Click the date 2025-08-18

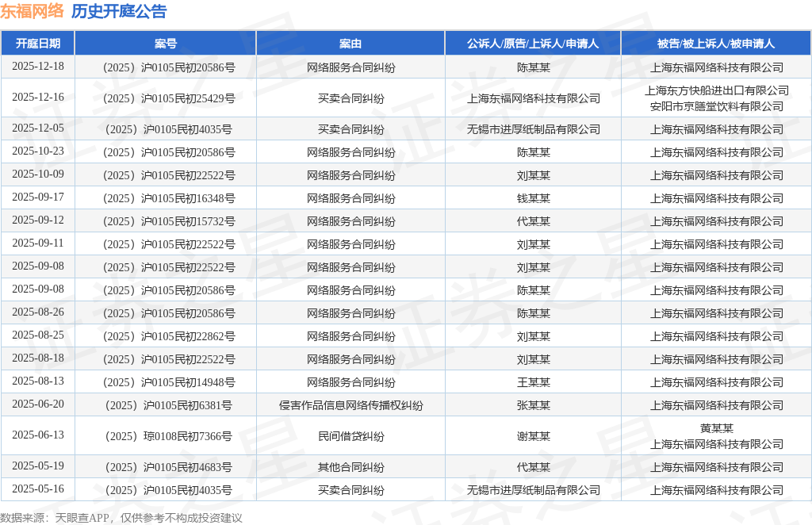click(x=38, y=358)
